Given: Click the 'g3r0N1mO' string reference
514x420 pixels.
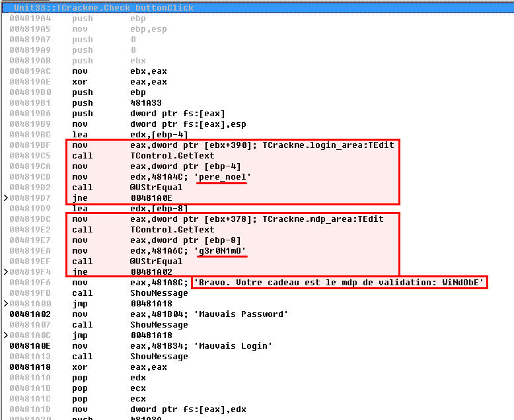Looking at the screenshot, I should tap(221, 250).
